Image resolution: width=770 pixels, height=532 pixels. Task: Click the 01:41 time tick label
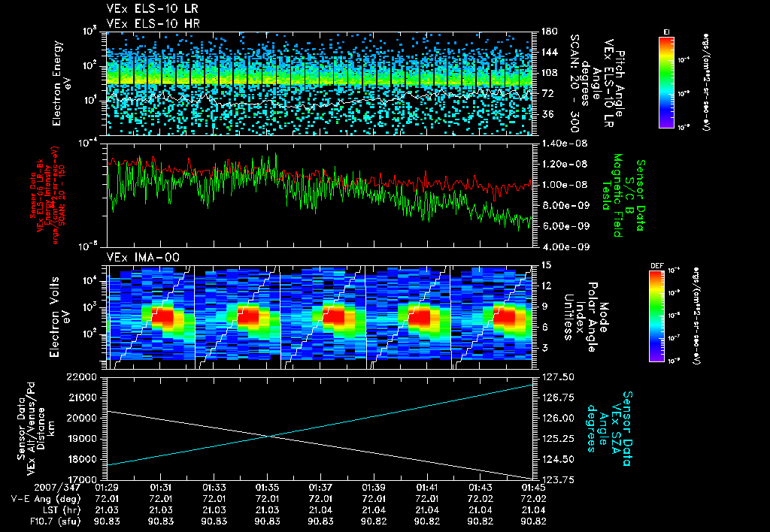pos(427,488)
